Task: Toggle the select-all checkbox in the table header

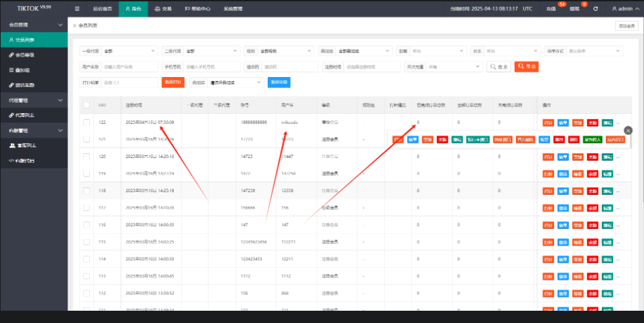Action: pos(87,105)
